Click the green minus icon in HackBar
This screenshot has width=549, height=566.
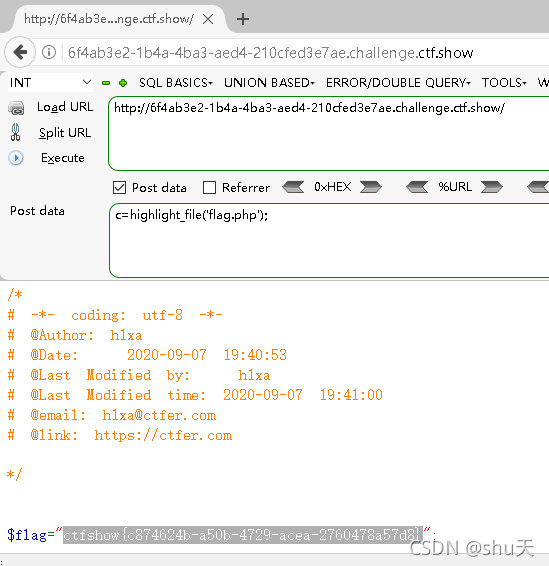click(x=106, y=83)
